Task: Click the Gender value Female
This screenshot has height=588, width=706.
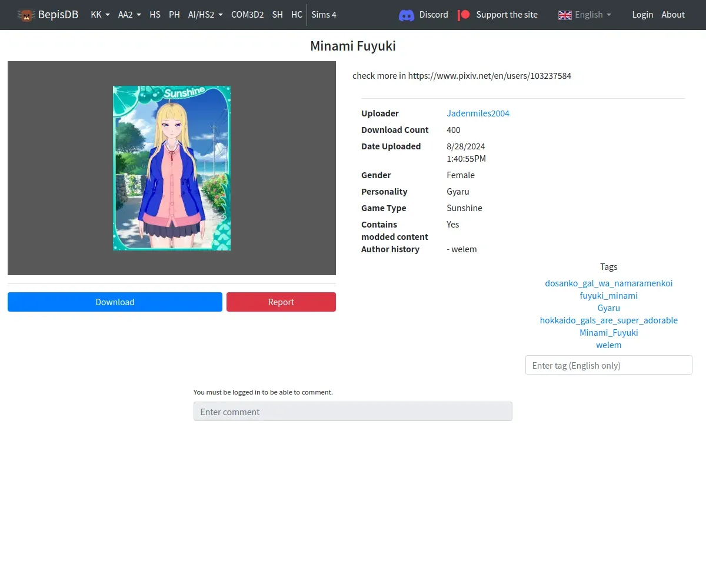Action: tap(461, 175)
